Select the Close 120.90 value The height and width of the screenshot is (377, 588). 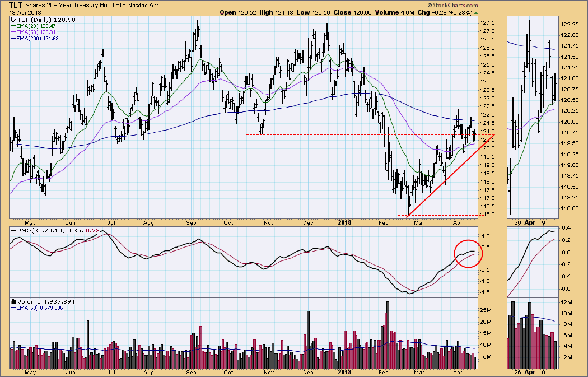click(352, 12)
